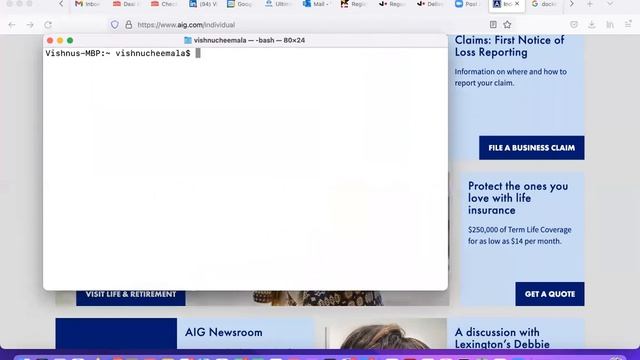The image size is (640, 360).
Task: Click the Get A Quote button
Action: (x=550, y=294)
